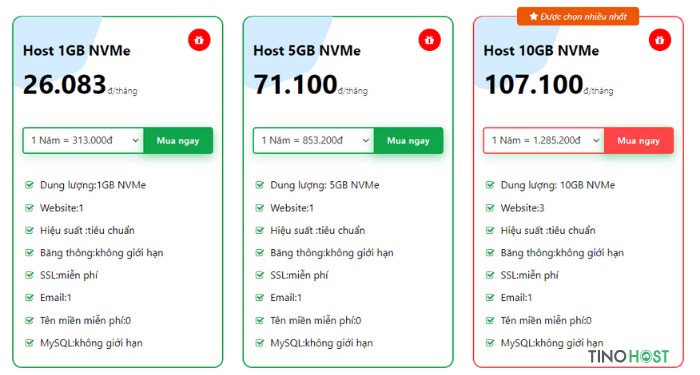Click the 'Được chọn nhiều nhất' badge
This screenshot has width=700, height=375.
(x=578, y=17)
